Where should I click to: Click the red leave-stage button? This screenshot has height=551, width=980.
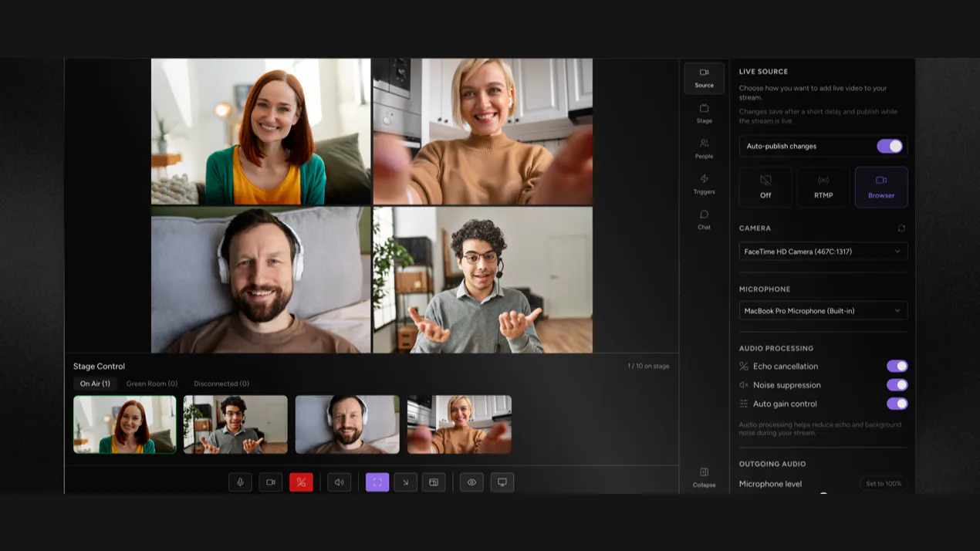tap(301, 482)
